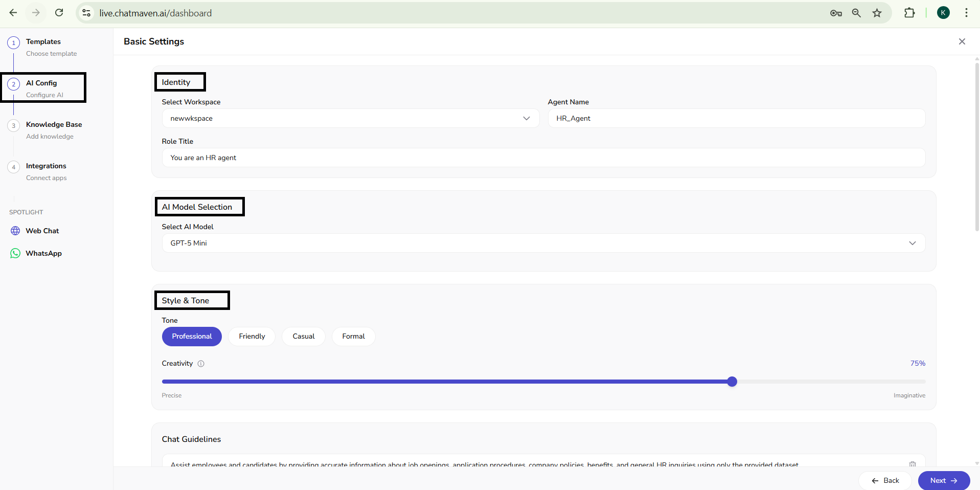The height and width of the screenshot is (490, 980).
Task: Click the Creativity slider handle
Action: [732, 382]
